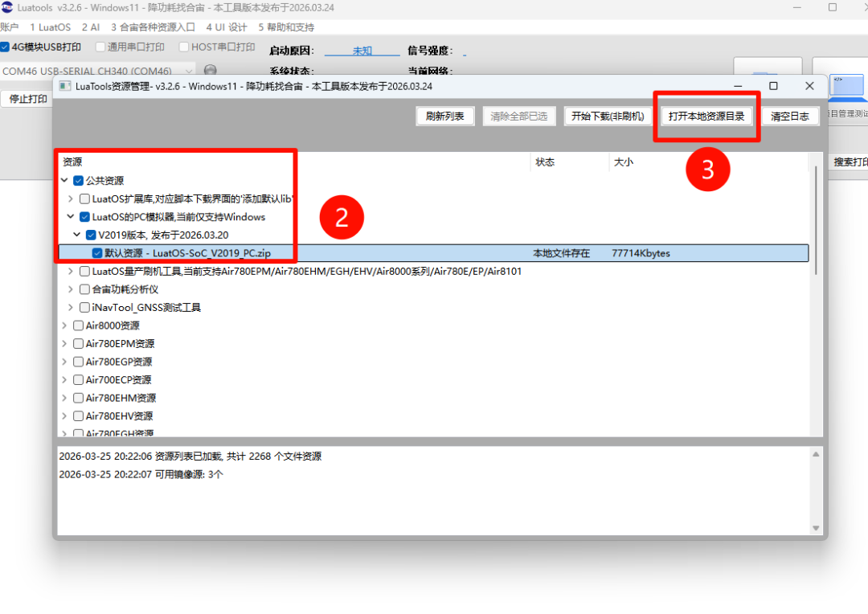868x614 pixels.
Task: Uncheck the LuatOS的PC模拟器 checkbox
Action: click(84, 217)
